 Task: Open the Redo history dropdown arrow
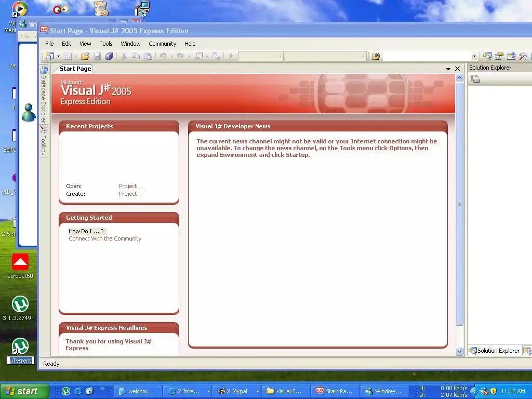189,56
